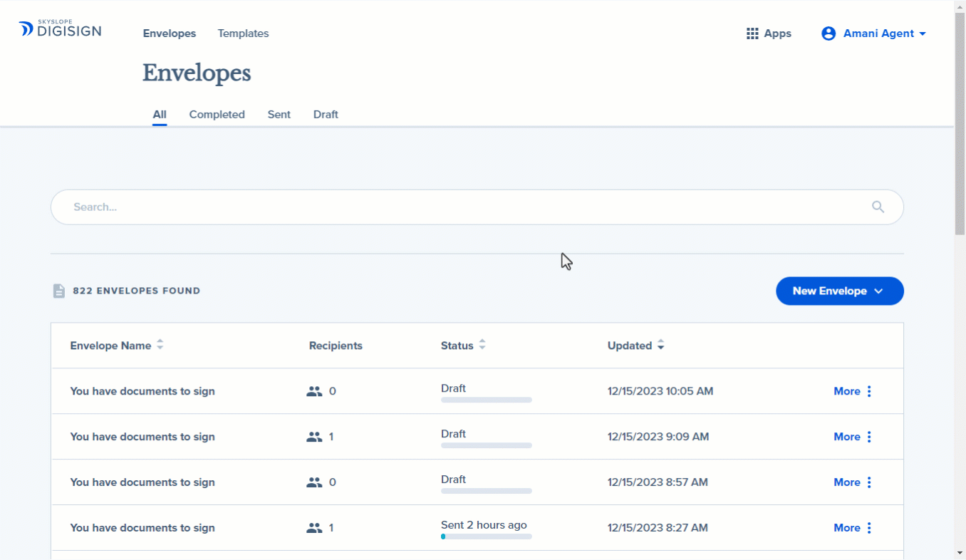966x560 pixels.
Task: Open More options for the 8:57 AM envelope
Action: click(853, 482)
